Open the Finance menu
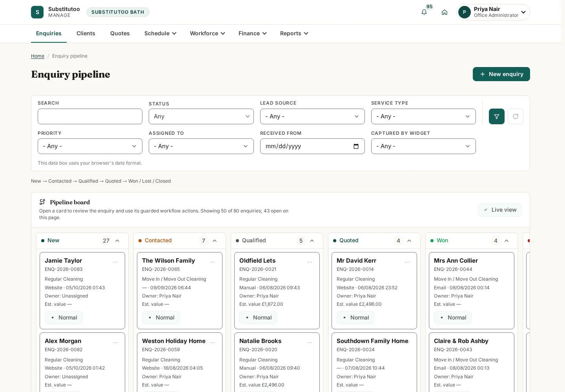The height and width of the screenshot is (392, 565). coord(253,33)
